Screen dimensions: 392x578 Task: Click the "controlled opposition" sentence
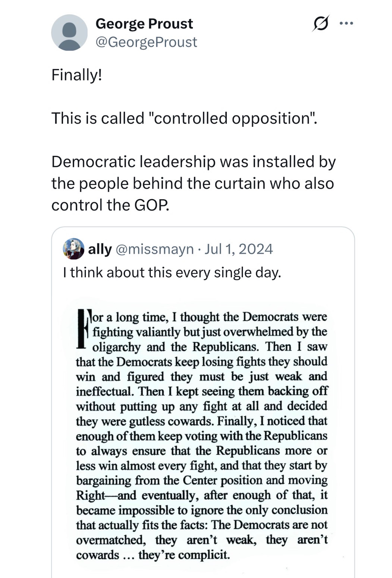[x=184, y=118]
